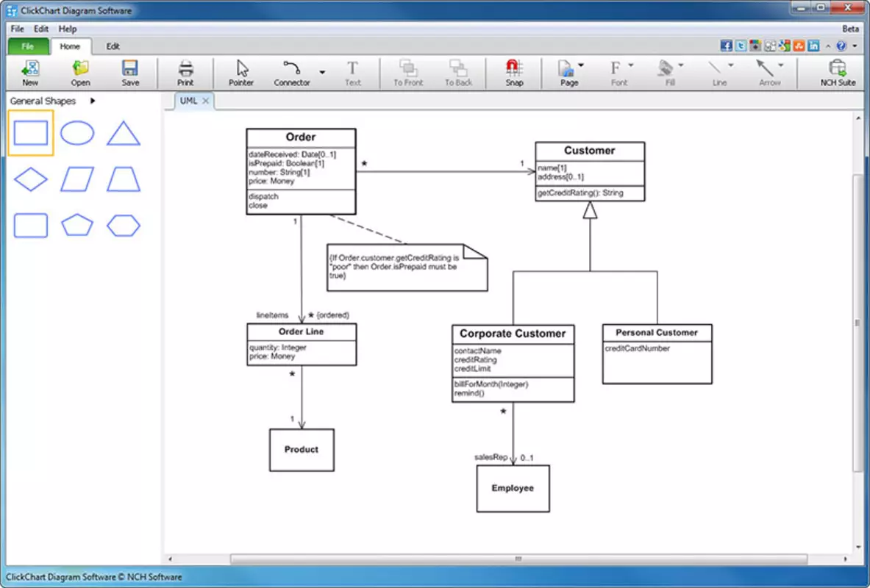Screen dimensions: 870x588
Task: Choose the Text tool
Action: [x=353, y=73]
